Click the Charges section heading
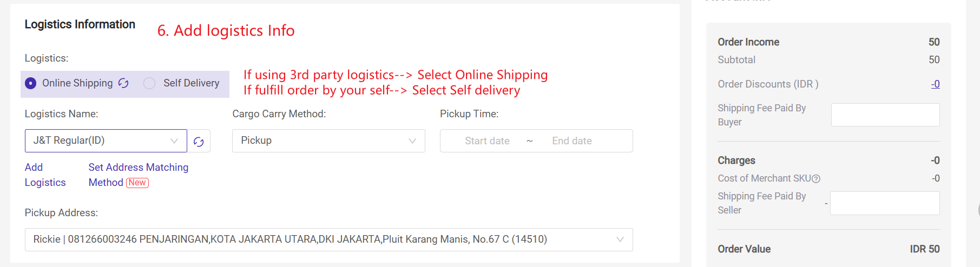Screen dimensions: 980x267 [x=736, y=161]
